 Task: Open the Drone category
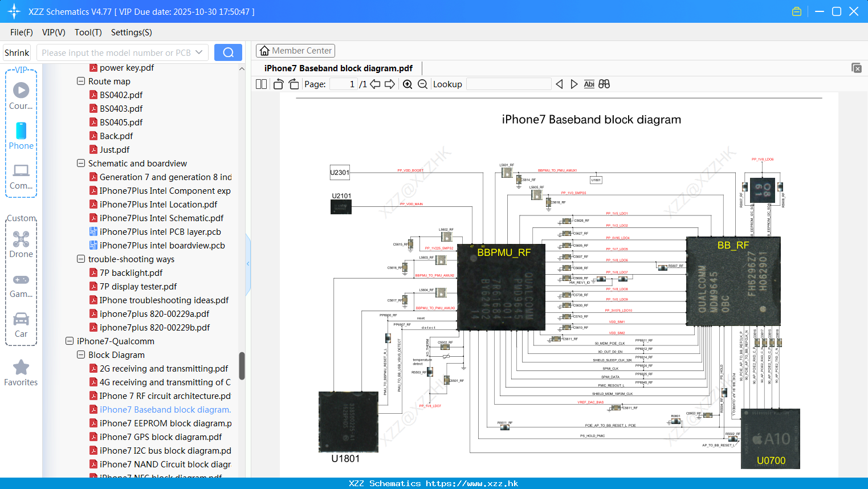click(x=21, y=244)
